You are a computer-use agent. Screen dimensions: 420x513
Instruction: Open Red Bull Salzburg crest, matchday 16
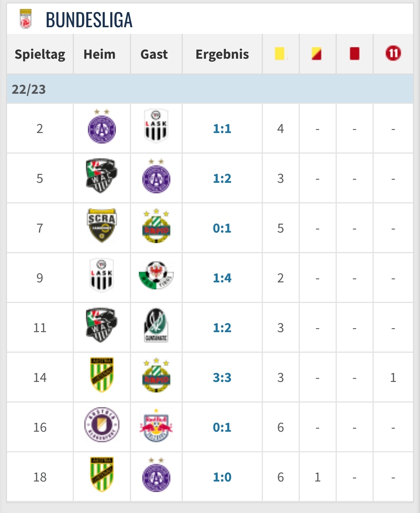pyautogui.click(x=156, y=425)
